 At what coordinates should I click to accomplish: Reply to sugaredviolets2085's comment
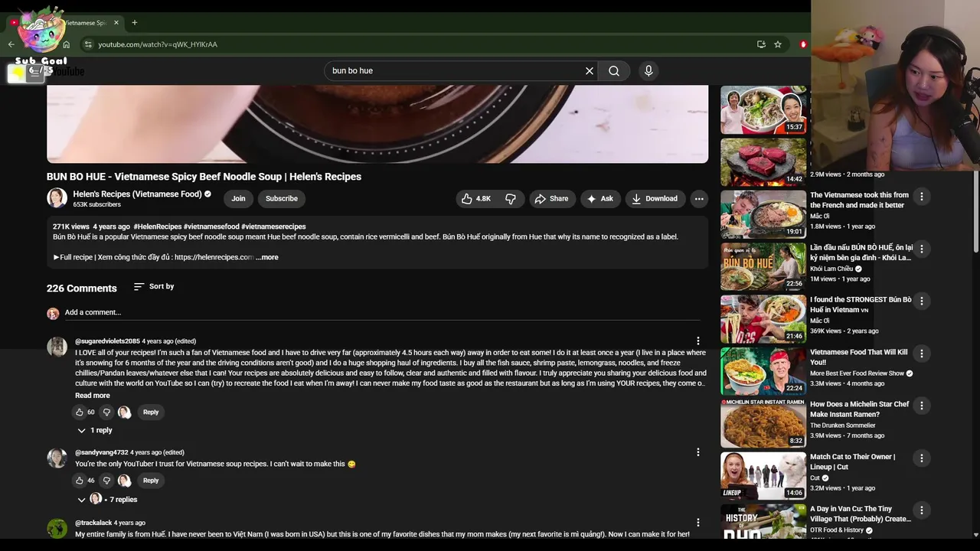(151, 412)
